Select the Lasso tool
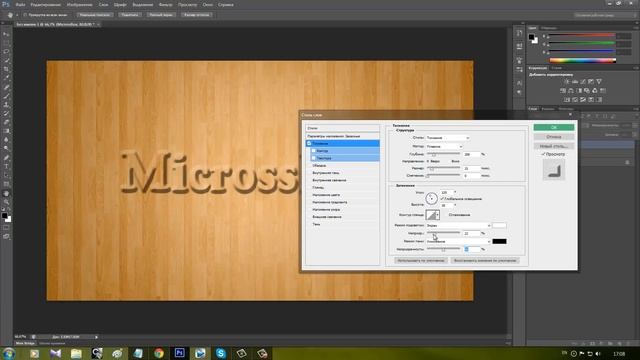Image resolution: width=640 pixels, height=360 pixels. pyautogui.click(x=6, y=52)
